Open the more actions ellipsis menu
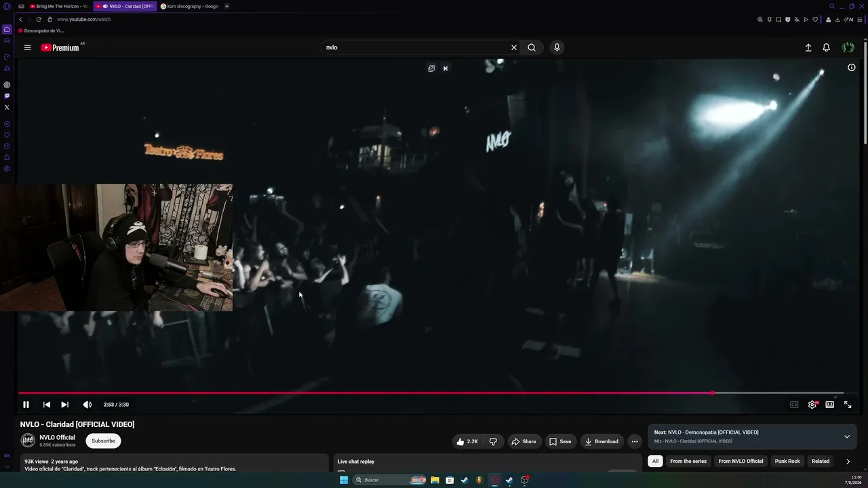The width and height of the screenshot is (868, 488). [x=635, y=442]
